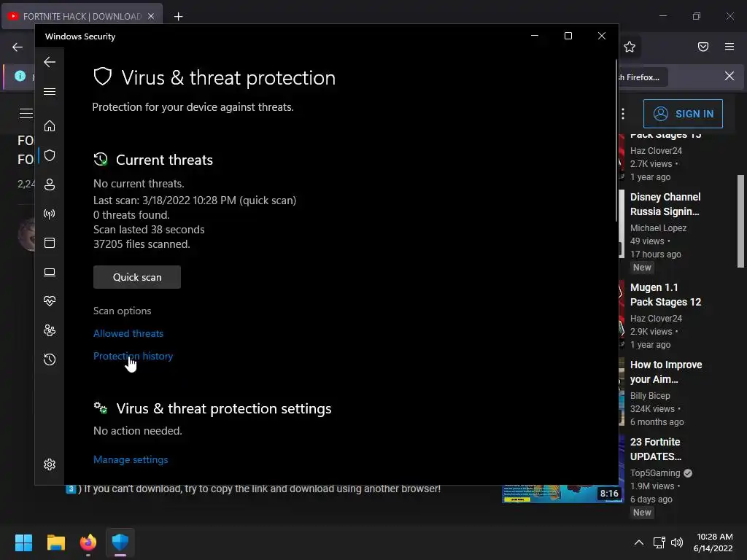
Task: Open App & browser control sidebar icon
Action: point(50,243)
